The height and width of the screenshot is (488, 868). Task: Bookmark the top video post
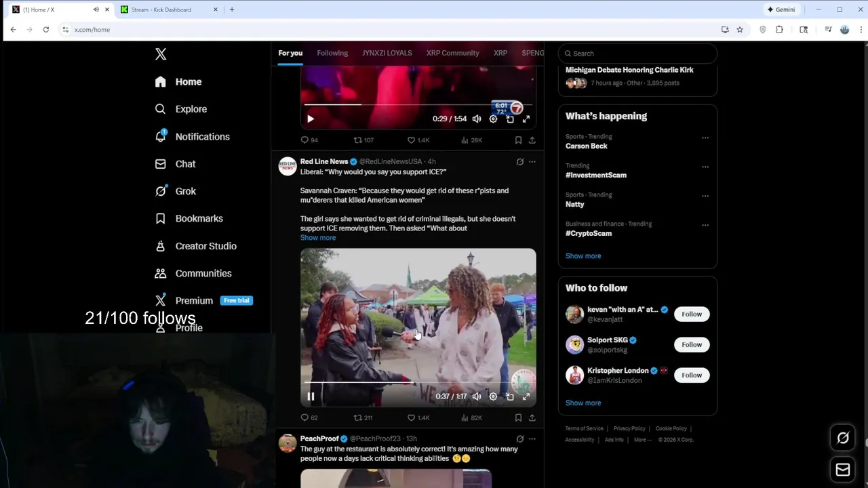pyautogui.click(x=518, y=140)
